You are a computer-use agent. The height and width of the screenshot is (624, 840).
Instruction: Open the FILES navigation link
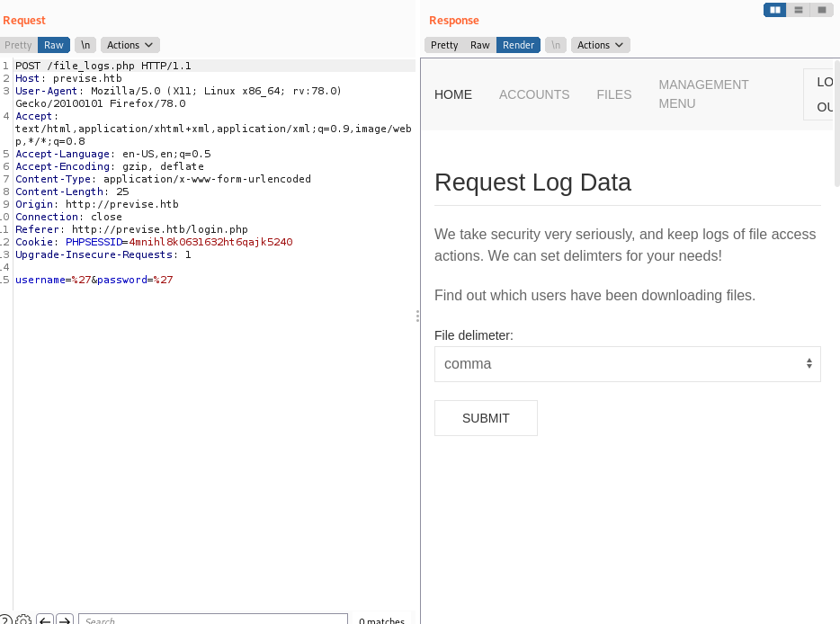[614, 94]
